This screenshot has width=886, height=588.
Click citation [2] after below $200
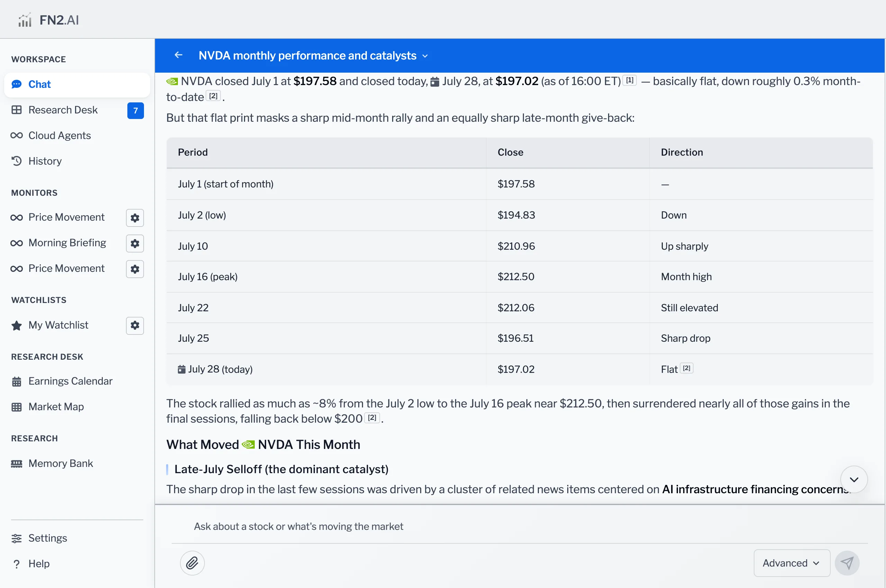click(x=372, y=417)
